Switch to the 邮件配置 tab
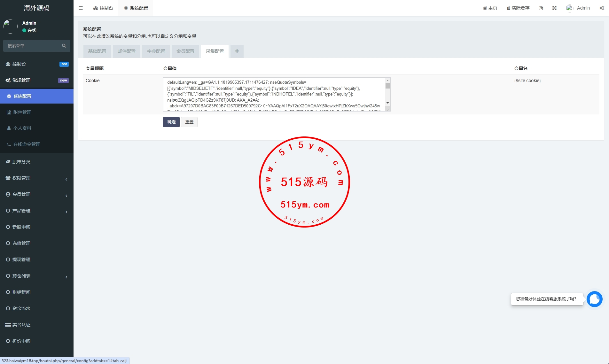 127,51
